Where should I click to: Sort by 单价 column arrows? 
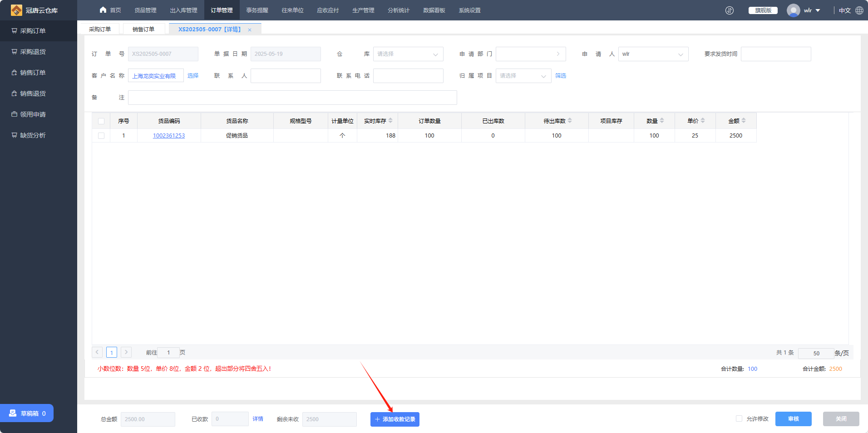pos(703,121)
